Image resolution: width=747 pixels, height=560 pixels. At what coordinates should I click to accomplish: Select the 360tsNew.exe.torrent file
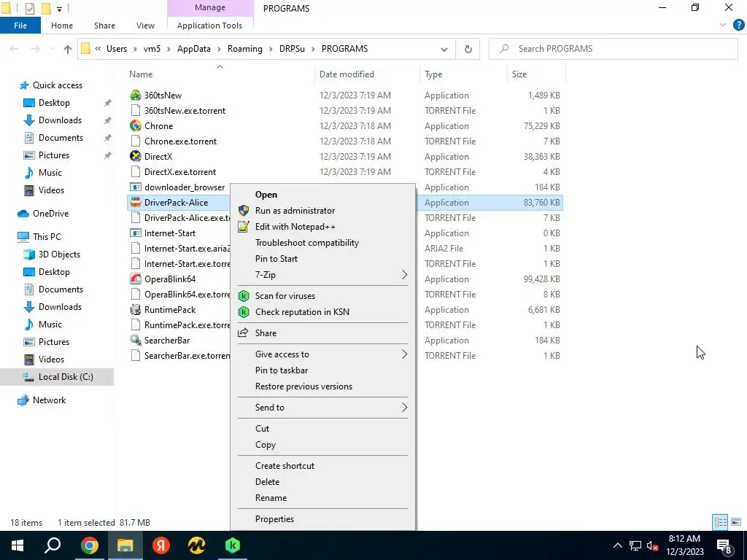pyautogui.click(x=185, y=111)
